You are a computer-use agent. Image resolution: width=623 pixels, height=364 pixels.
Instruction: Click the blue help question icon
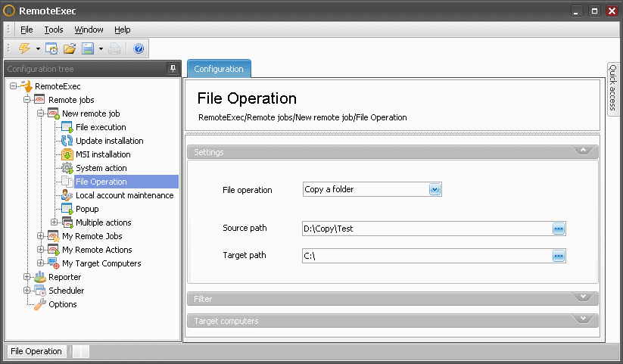[x=139, y=48]
